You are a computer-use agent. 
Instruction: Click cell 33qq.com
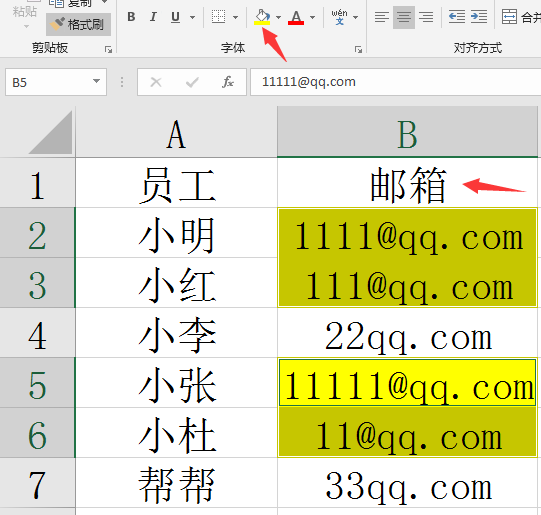407,483
